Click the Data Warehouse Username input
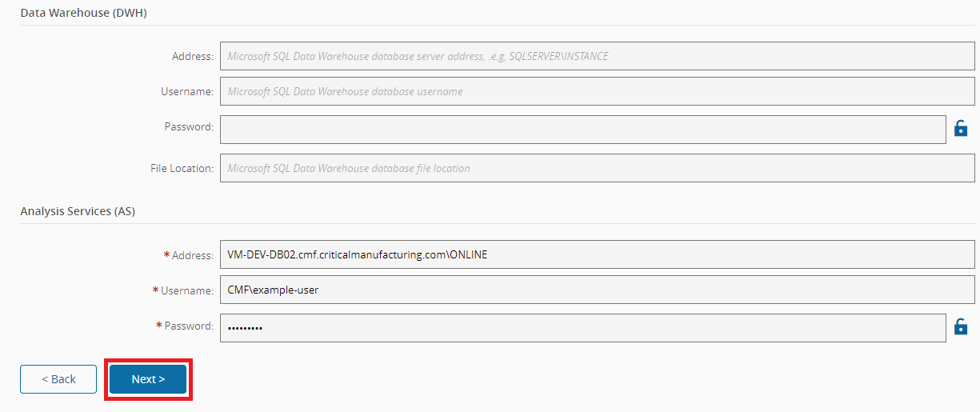This screenshot has height=412, width=980. [x=597, y=91]
